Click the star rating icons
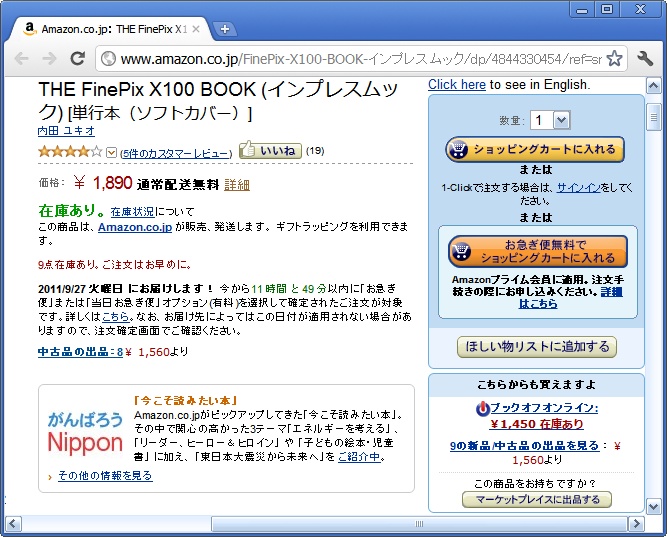The image size is (667, 537). point(70,151)
